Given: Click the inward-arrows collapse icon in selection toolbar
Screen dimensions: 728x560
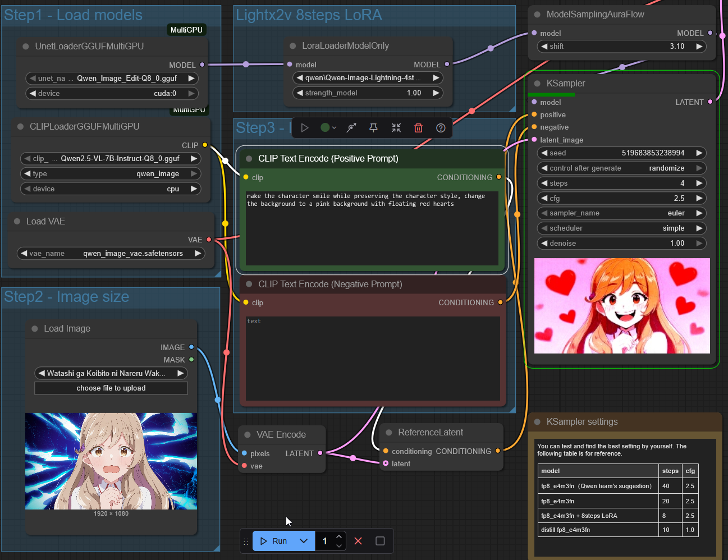Looking at the screenshot, I should coord(396,128).
